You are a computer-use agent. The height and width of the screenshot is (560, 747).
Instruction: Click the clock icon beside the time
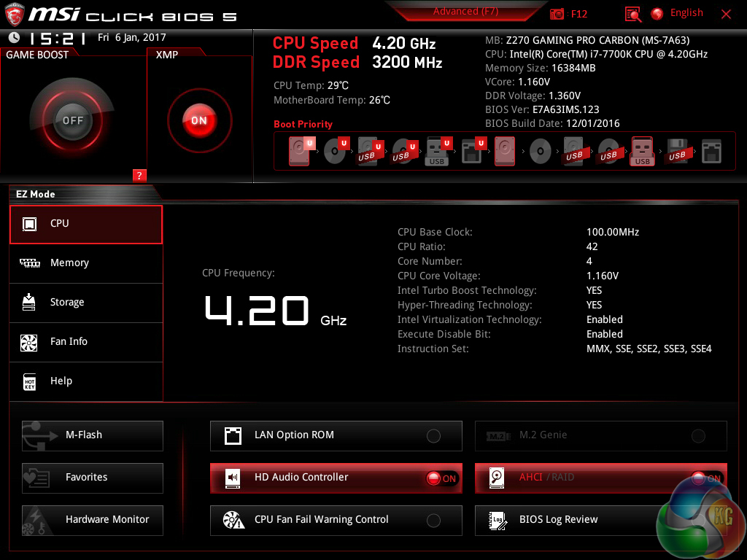tap(15, 37)
